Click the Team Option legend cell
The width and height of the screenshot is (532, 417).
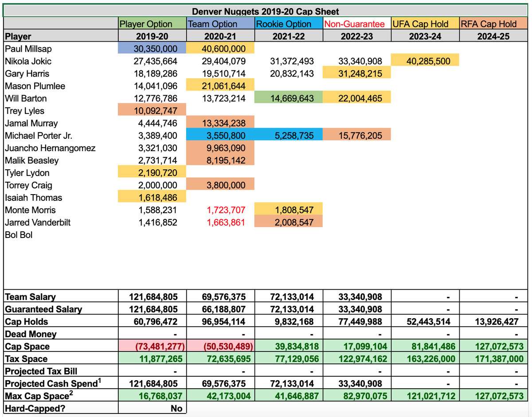coord(220,23)
